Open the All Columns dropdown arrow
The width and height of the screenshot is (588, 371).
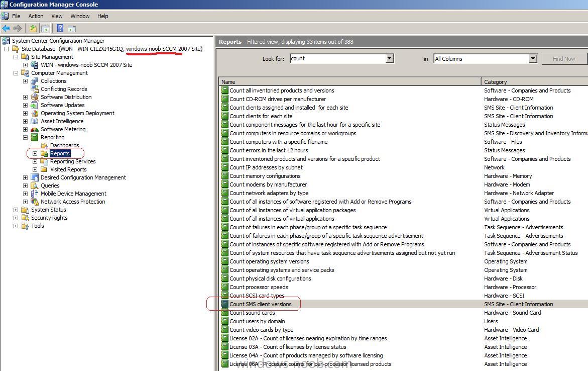pyautogui.click(x=533, y=58)
